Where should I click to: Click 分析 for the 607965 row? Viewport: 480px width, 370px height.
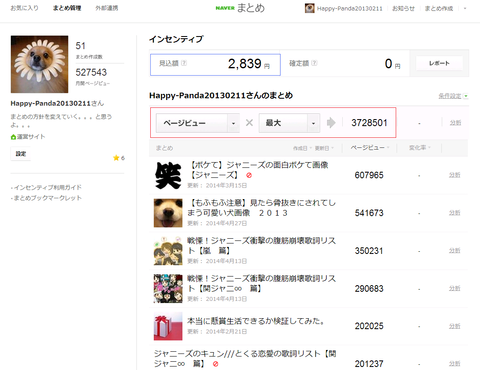[x=455, y=175]
